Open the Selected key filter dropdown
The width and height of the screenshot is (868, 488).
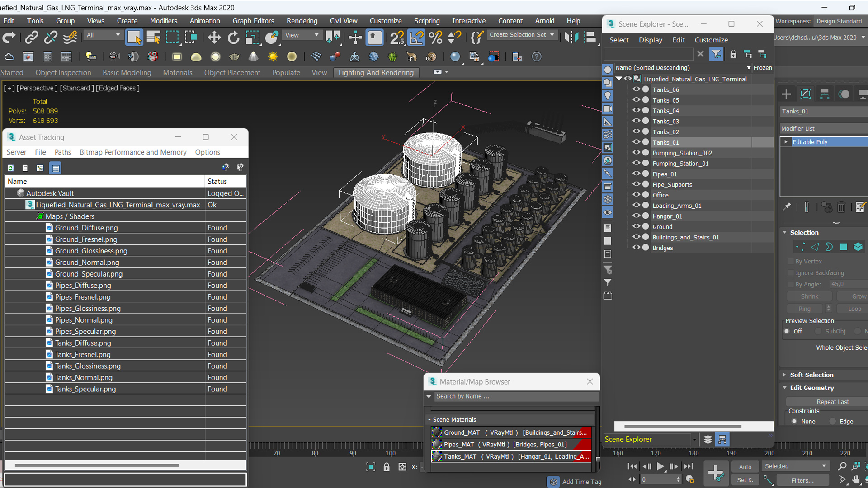coord(795,466)
